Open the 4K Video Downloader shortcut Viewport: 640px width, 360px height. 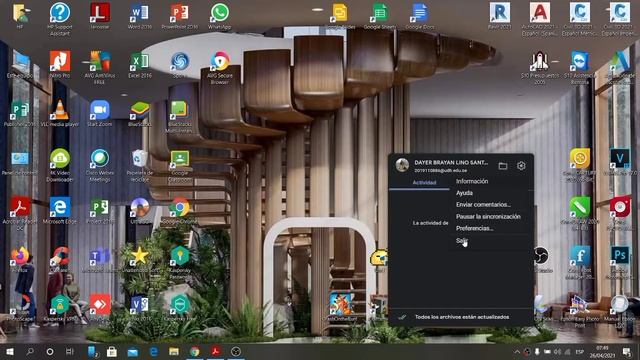pyautogui.click(x=60, y=164)
